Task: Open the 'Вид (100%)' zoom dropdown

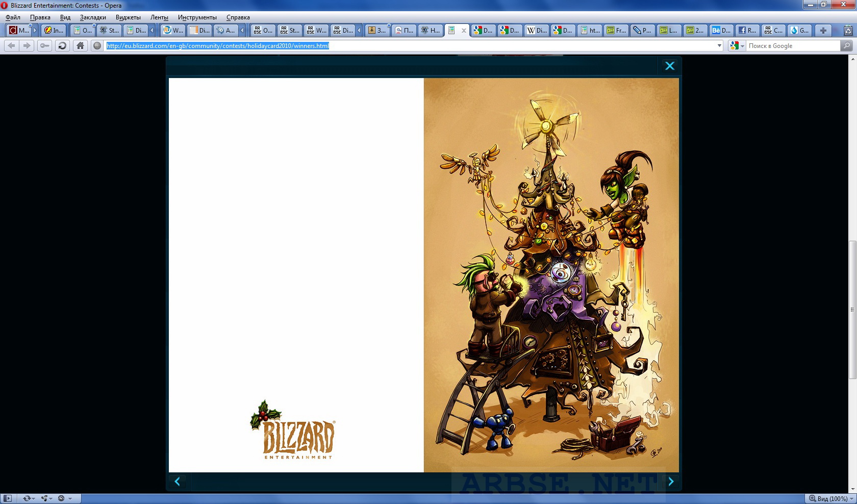Action: 830,498
